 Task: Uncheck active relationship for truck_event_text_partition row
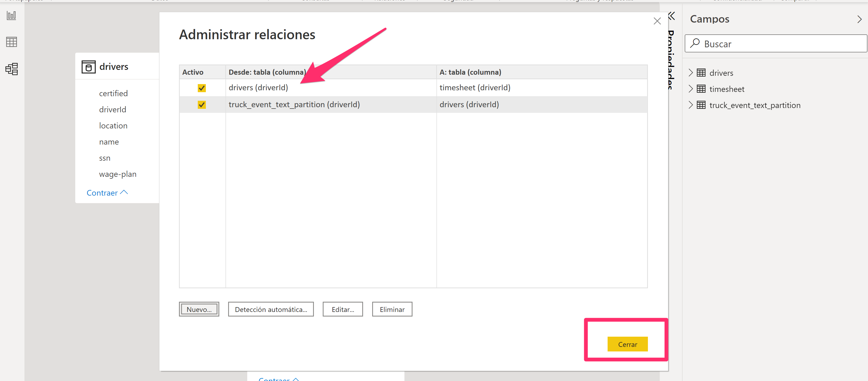[202, 105]
